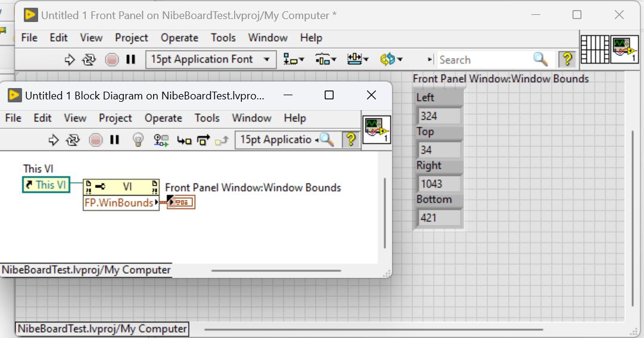
Task: Click Pause in Block Diagram toolbar
Action: [x=114, y=140]
